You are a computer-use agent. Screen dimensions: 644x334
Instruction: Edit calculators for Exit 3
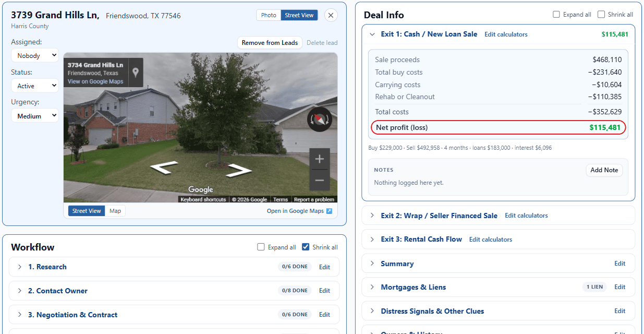pyautogui.click(x=491, y=240)
